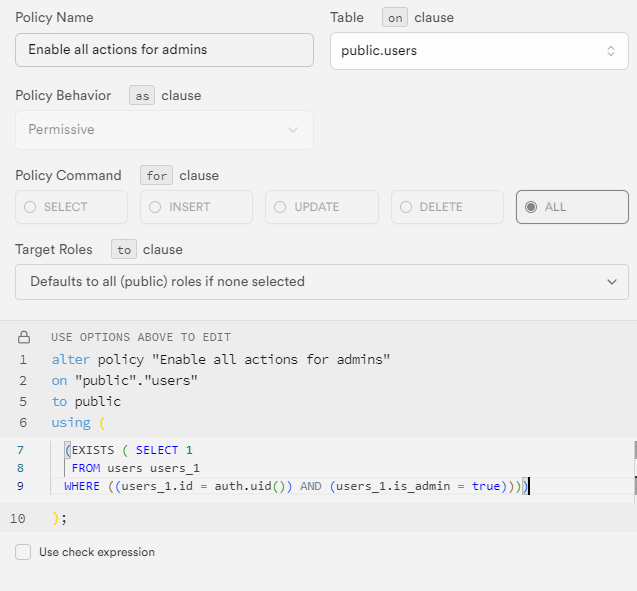Click the Policy Name input field
The width and height of the screenshot is (637, 591).
[164, 50]
